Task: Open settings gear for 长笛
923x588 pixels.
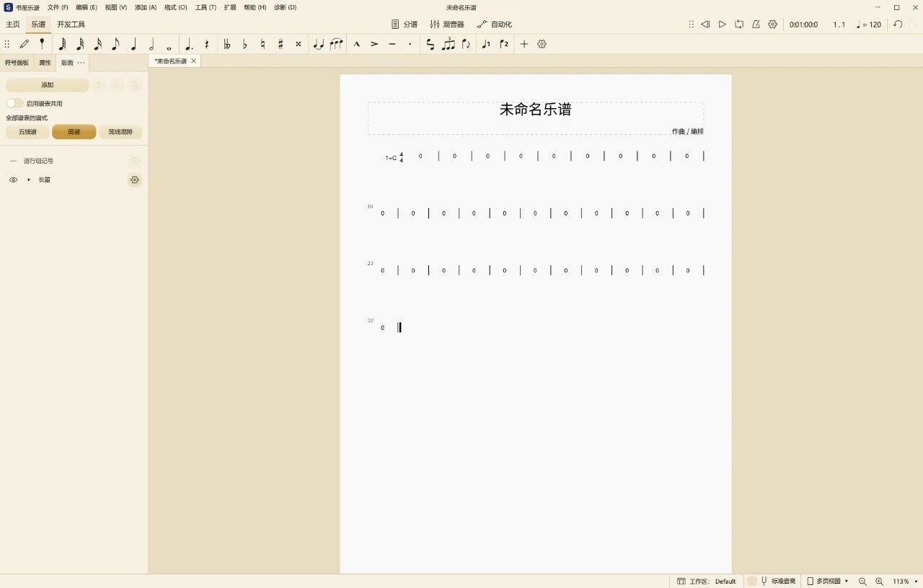Action: pyautogui.click(x=135, y=179)
